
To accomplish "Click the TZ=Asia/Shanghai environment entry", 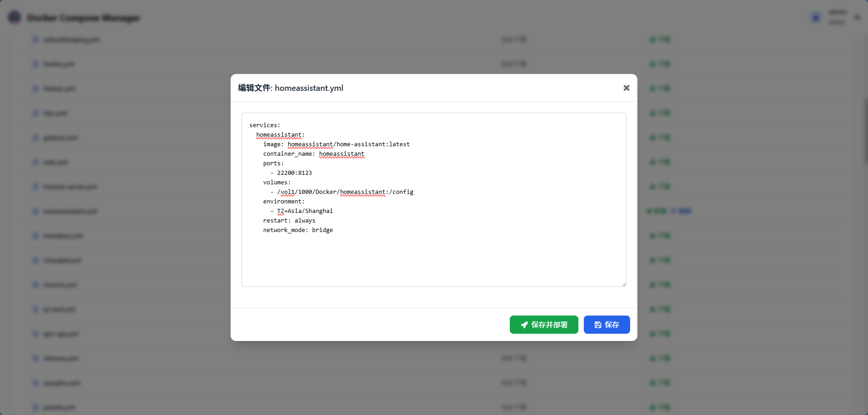I will tap(305, 211).
